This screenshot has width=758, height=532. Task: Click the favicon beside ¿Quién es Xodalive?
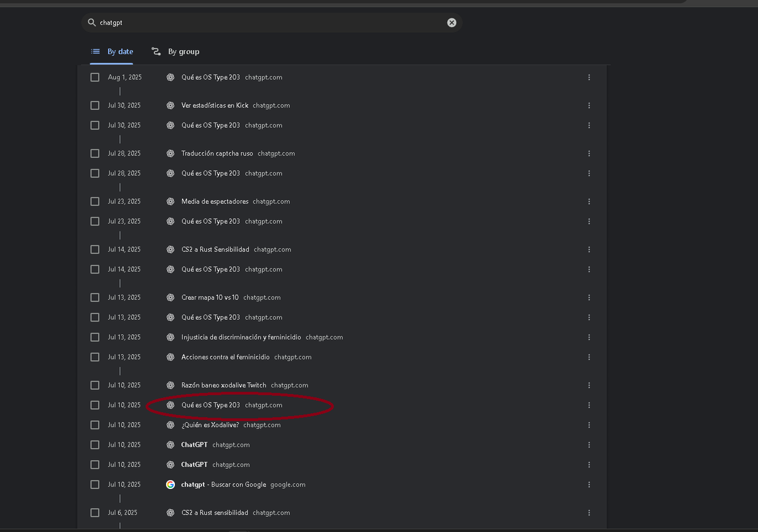171,425
